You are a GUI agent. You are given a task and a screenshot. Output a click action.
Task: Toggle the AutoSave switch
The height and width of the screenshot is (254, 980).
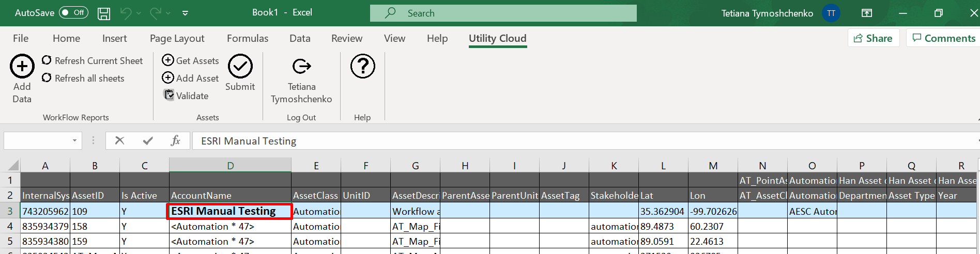(x=73, y=13)
